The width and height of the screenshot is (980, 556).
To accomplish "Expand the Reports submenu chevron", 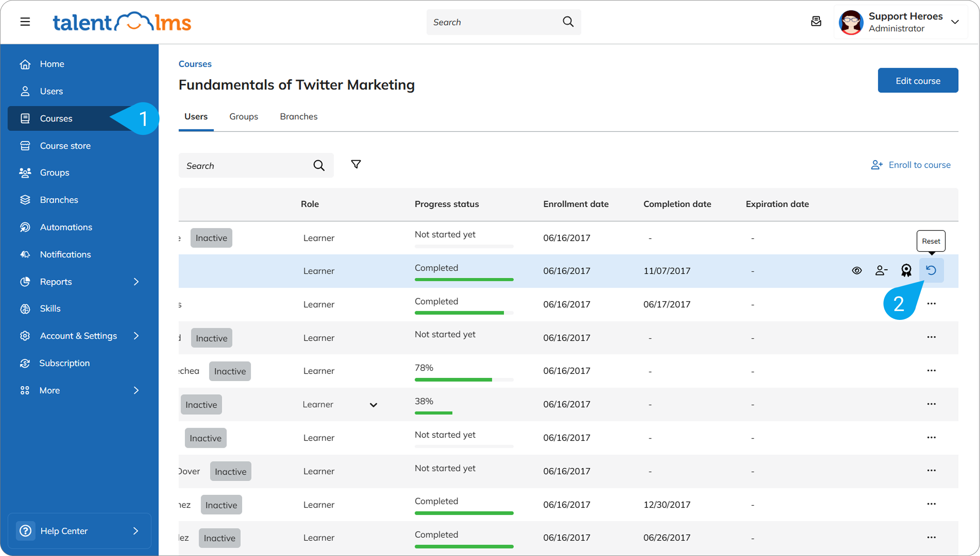I will click(x=136, y=282).
